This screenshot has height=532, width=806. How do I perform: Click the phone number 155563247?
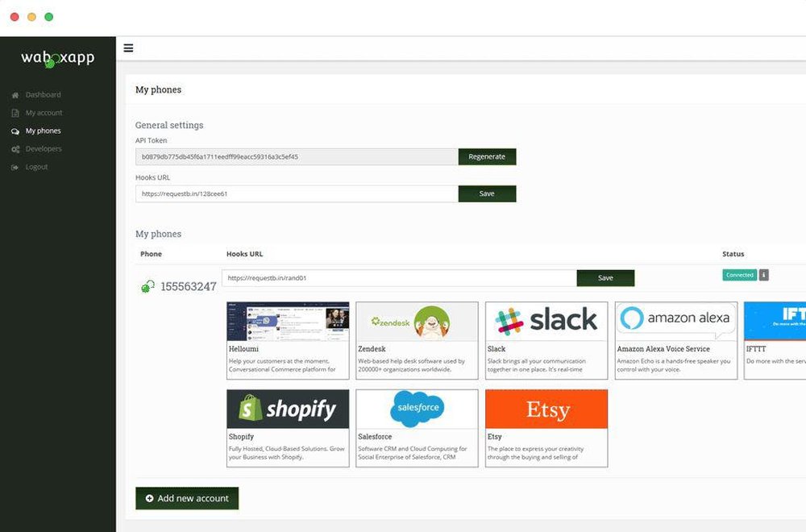[188, 286]
